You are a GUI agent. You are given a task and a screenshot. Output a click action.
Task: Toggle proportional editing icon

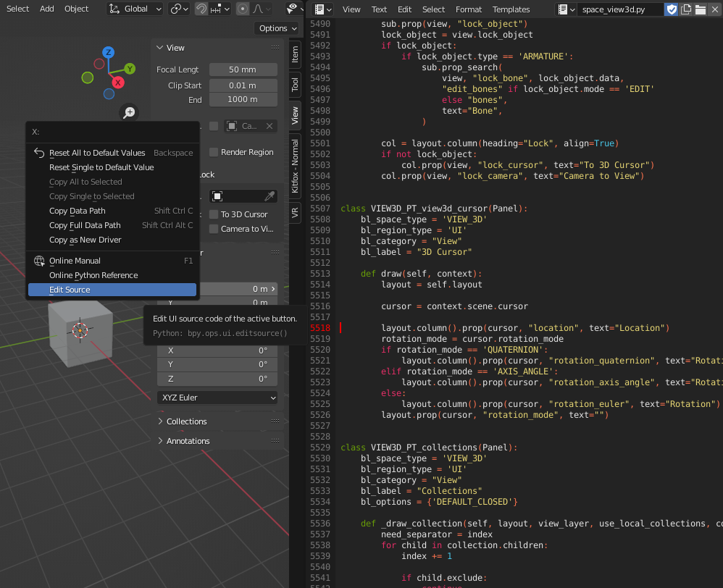[243, 9]
